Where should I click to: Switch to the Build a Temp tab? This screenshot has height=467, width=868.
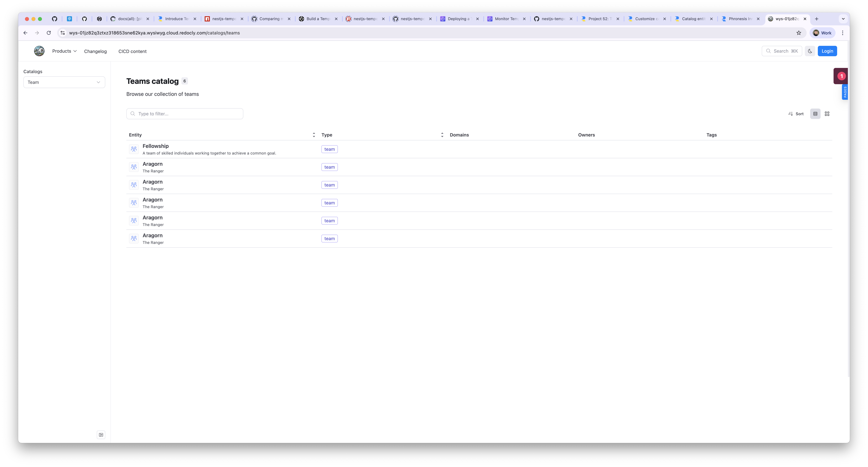point(318,19)
